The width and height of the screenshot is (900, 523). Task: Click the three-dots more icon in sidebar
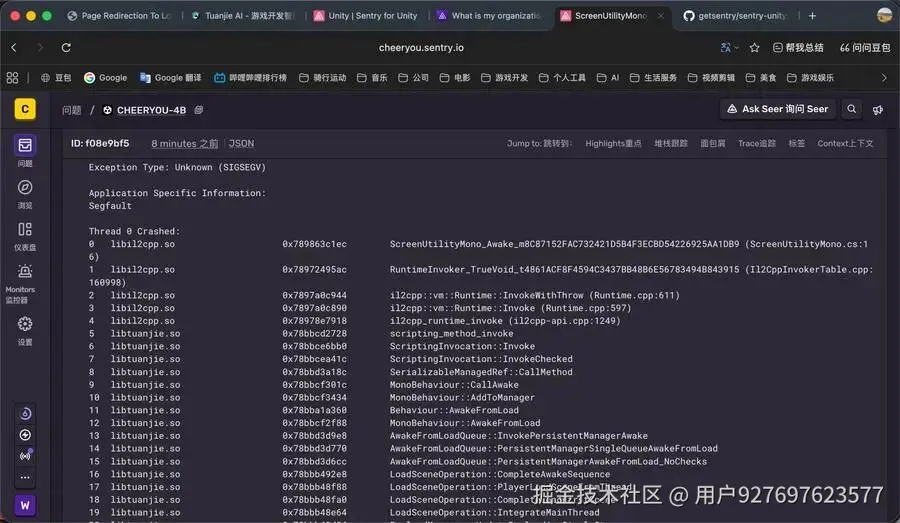[25, 477]
